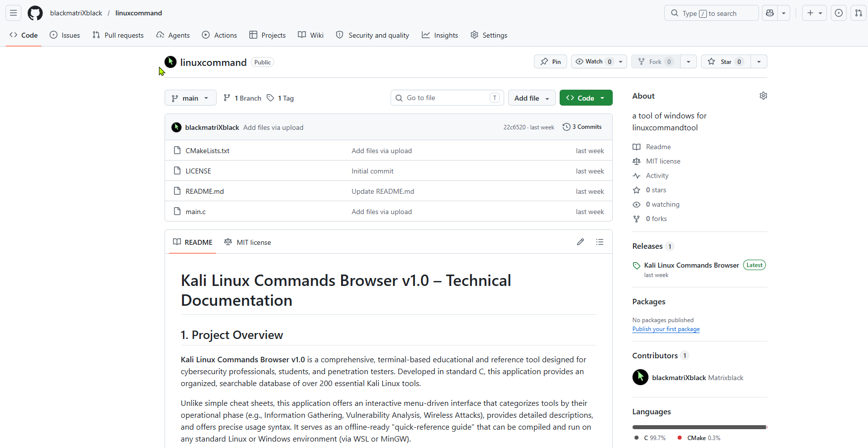Open the 3 Commits history link
The height and width of the screenshot is (448, 868).
pyautogui.click(x=582, y=127)
